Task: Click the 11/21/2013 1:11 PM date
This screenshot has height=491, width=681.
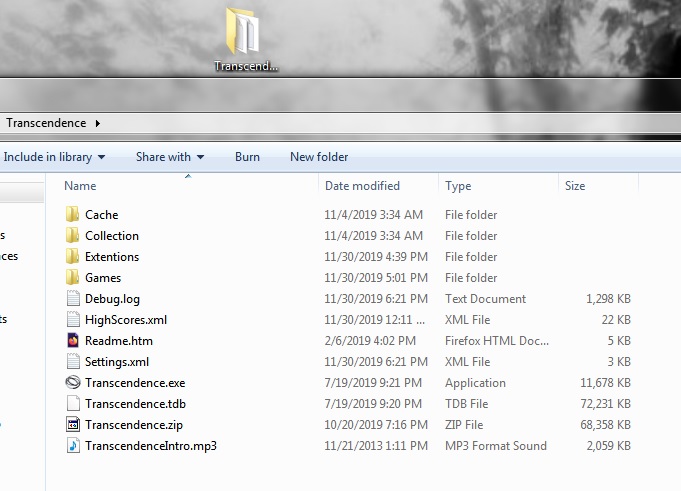Action: [x=376, y=446]
